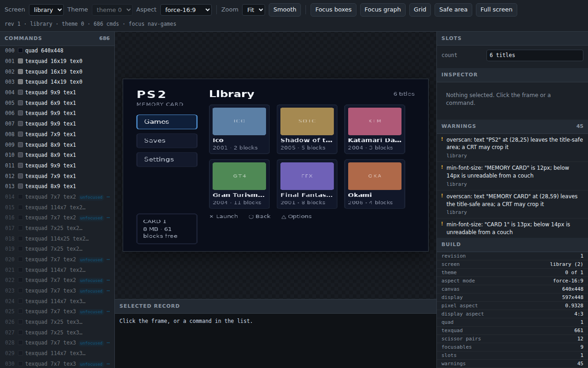
Task: Toggle the Focus boxes overlay
Action: pos(334,10)
